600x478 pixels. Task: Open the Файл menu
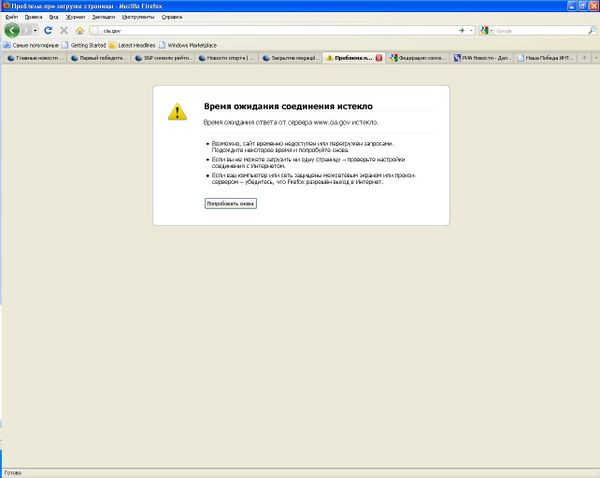tap(12, 17)
